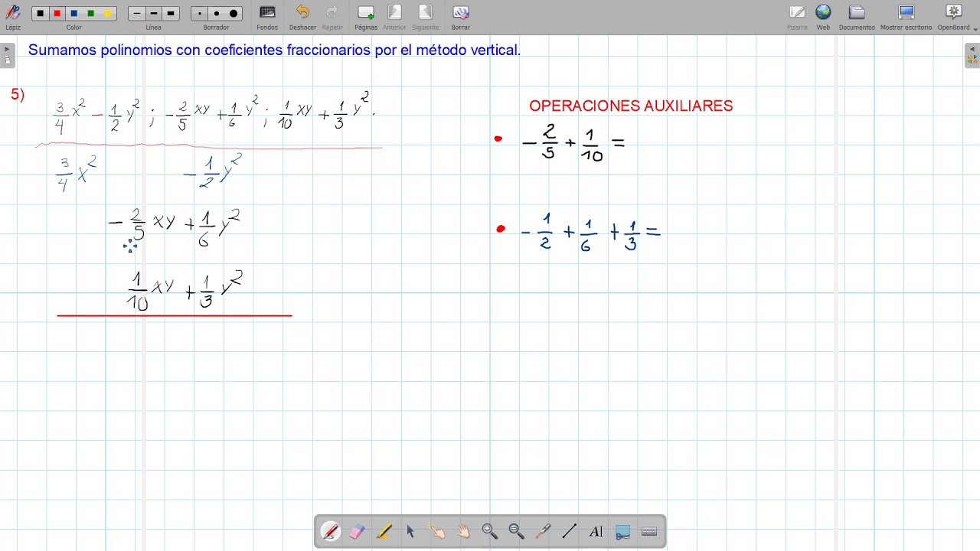Open the Fondos background chooser
This screenshot has width=980, height=551.
pos(267,13)
